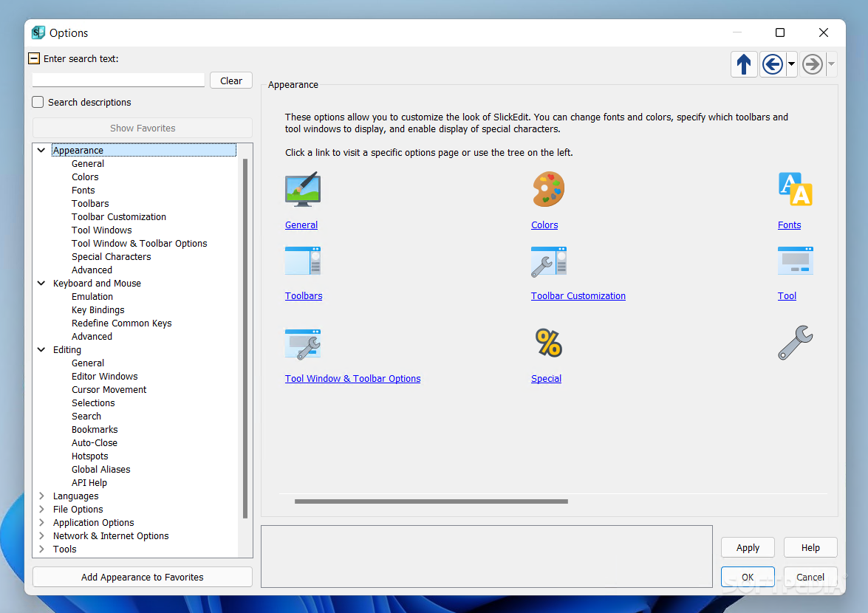Open the forward history dropdown arrow
The width and height of the screenshot is (868, 613).
832,64
